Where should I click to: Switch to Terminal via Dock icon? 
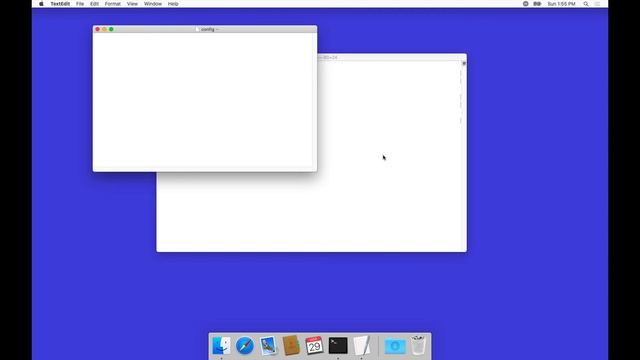pos(338,346)
